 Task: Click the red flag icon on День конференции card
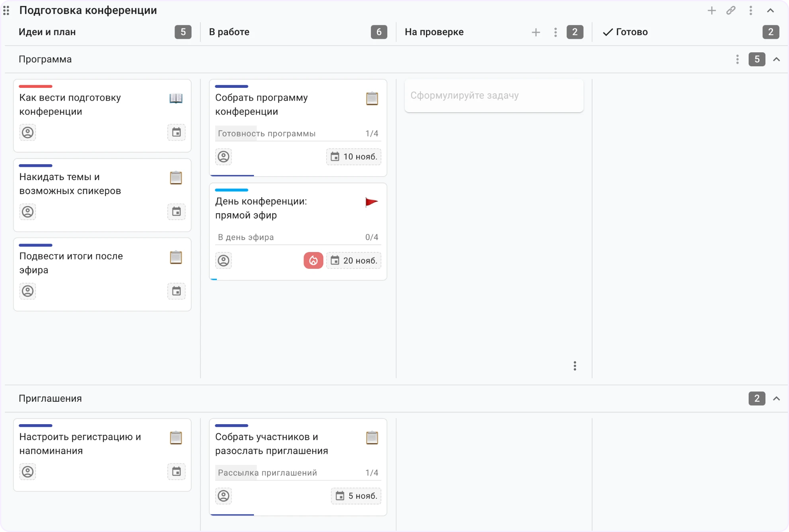point(371,202)
